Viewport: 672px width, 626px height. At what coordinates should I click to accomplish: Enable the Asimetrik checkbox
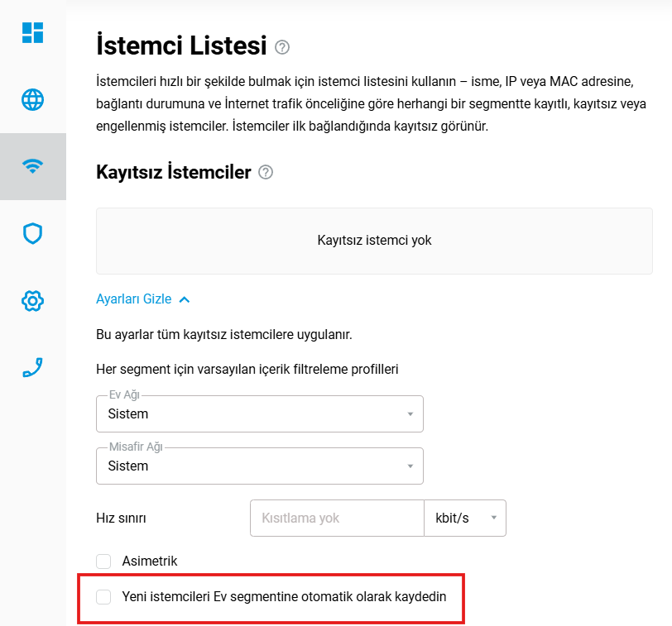point(103,561)
